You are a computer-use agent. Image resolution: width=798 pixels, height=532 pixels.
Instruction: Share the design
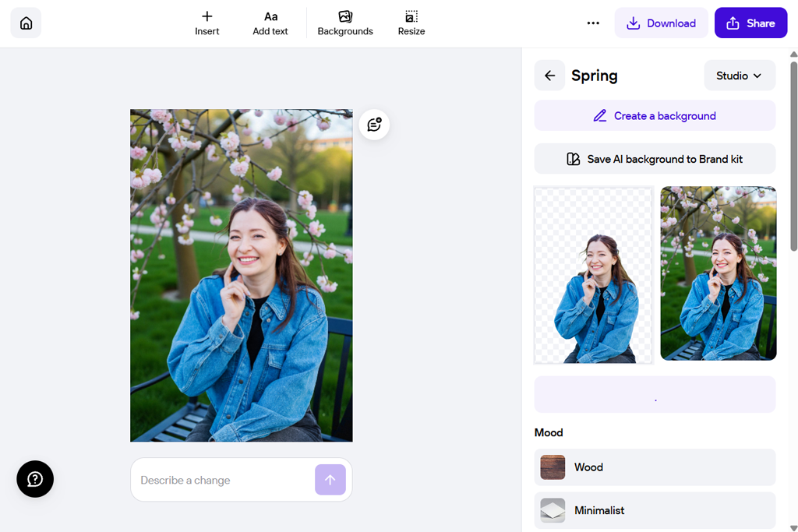pyautogui.click(x=750, y=23)
